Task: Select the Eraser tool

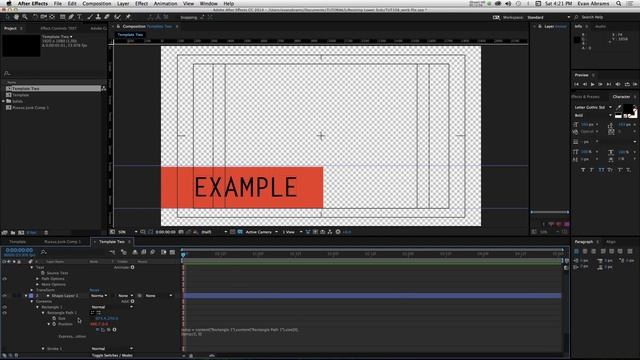Action: [x=107, y=17]
